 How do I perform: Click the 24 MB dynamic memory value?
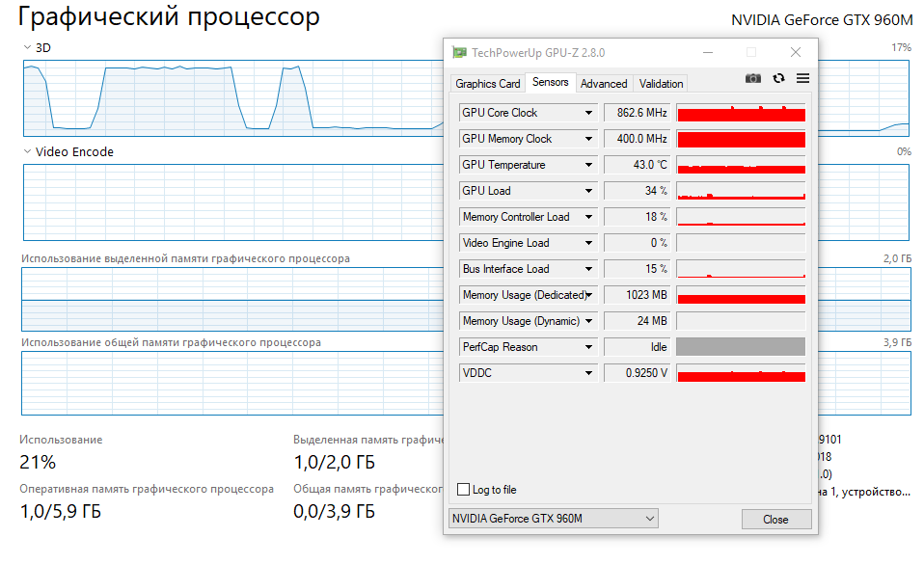coord(637,321)
